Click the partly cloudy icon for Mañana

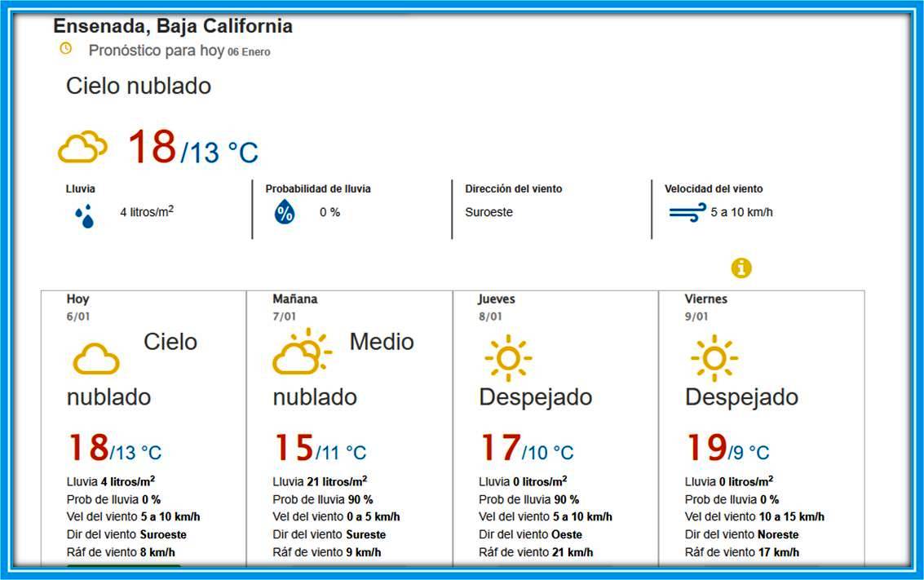(302, 352)
